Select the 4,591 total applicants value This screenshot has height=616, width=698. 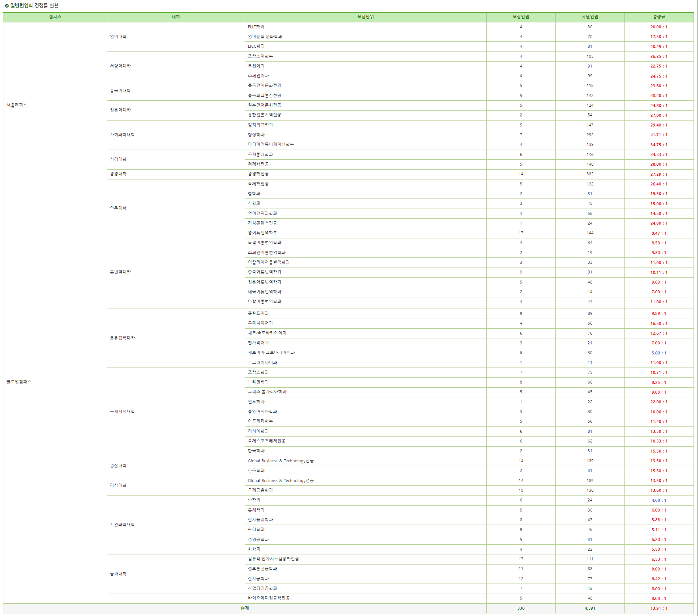pos(590,608)
